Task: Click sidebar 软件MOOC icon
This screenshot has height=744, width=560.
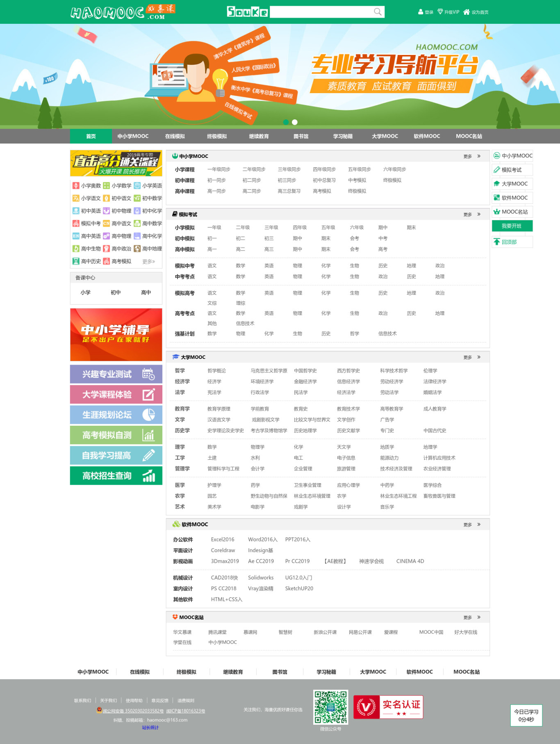Action: 497,198
